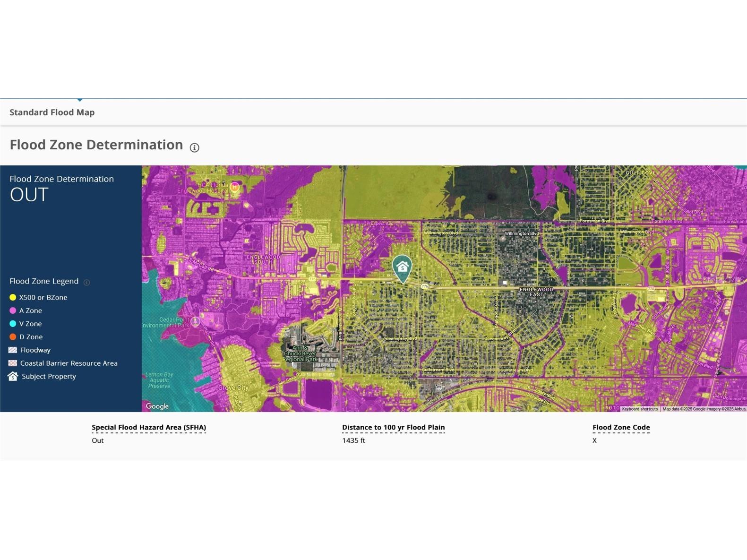This screenshot has width=747, height=560.
Task: Click the HCA Florida Englewood Hospital marker
Action: click(x=234, y=187)
